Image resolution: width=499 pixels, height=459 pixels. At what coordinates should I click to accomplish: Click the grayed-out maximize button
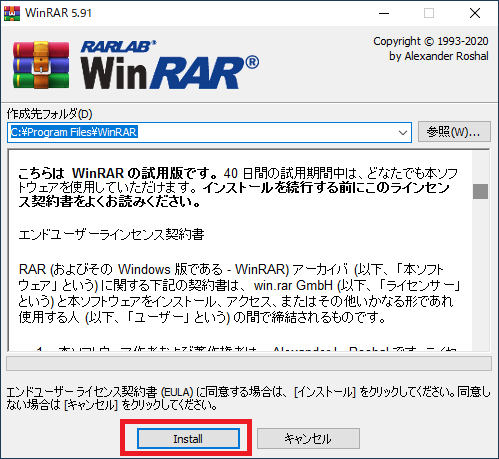[429, 13]
